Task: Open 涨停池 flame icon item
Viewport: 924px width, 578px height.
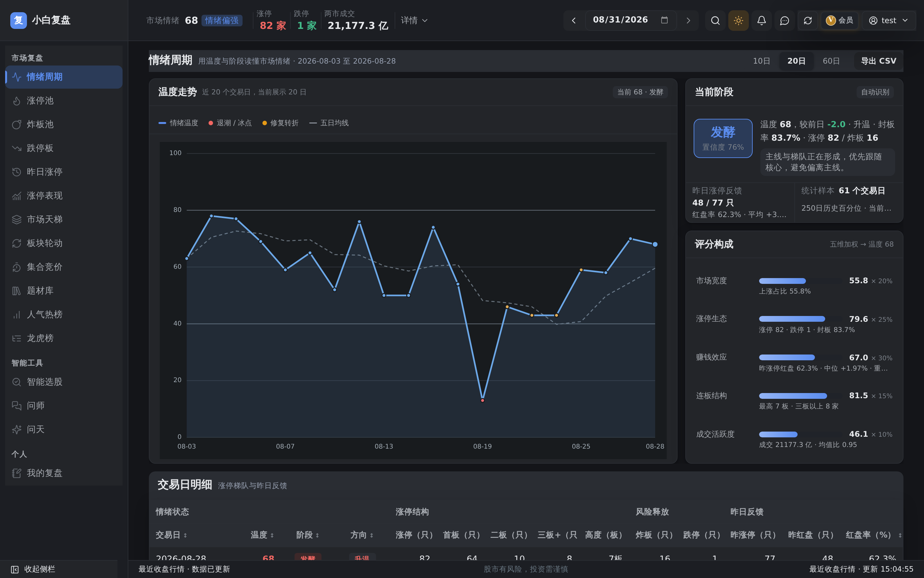Action: (x=64, y=101)
